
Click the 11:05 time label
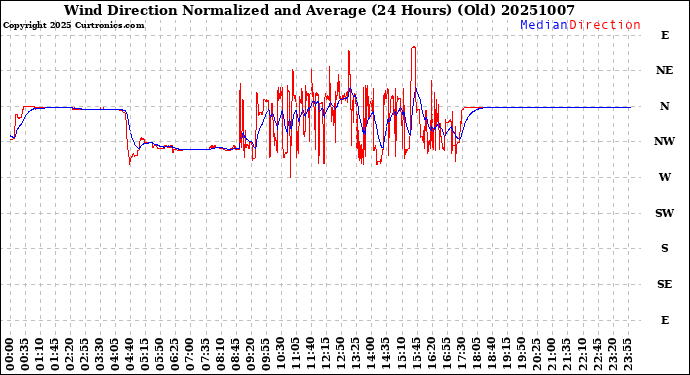[295, 354]
